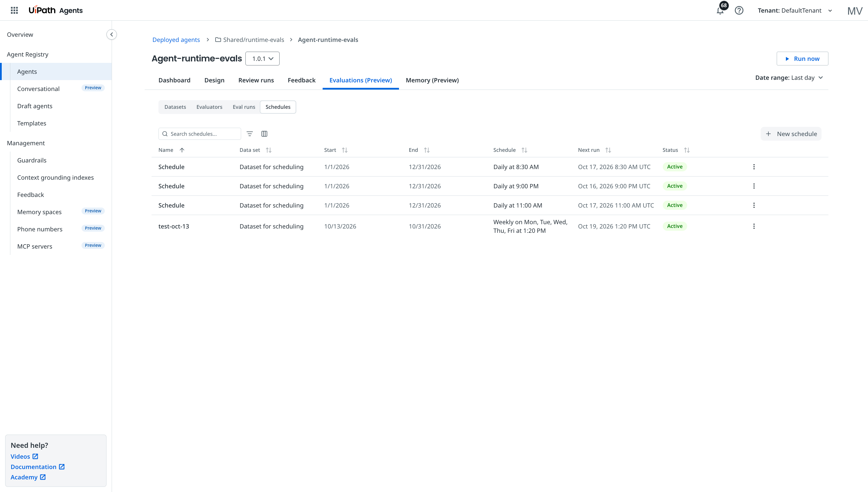Viewport: 868px width, 492px height.
Task: Open Draft agents in the sidebar
Action: tap(35, 106)
